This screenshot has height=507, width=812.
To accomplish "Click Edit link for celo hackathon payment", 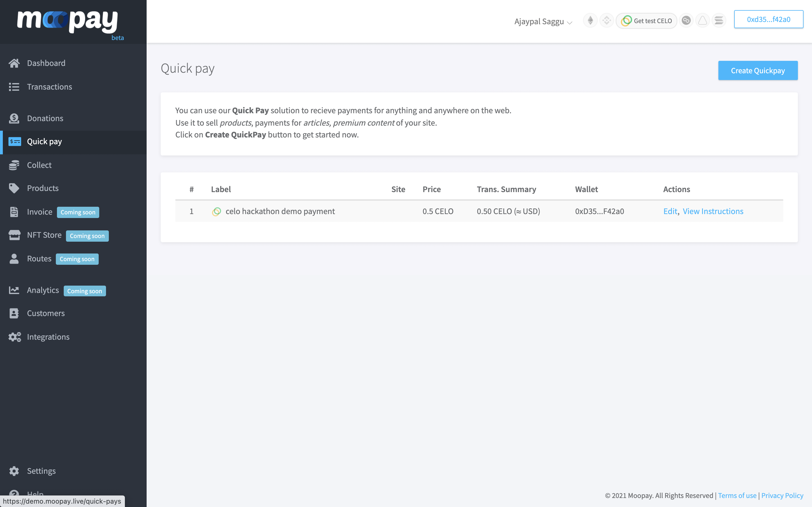I will point(670,211).
